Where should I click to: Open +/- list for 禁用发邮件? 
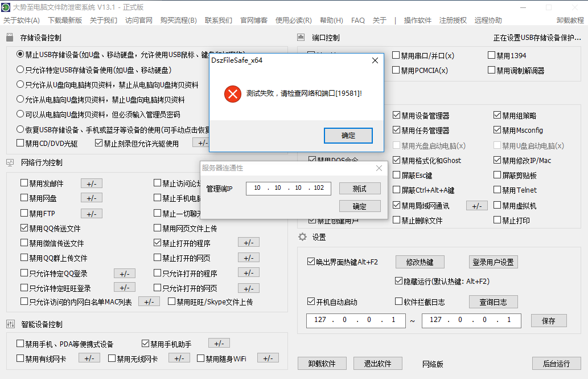pos(92,184)
